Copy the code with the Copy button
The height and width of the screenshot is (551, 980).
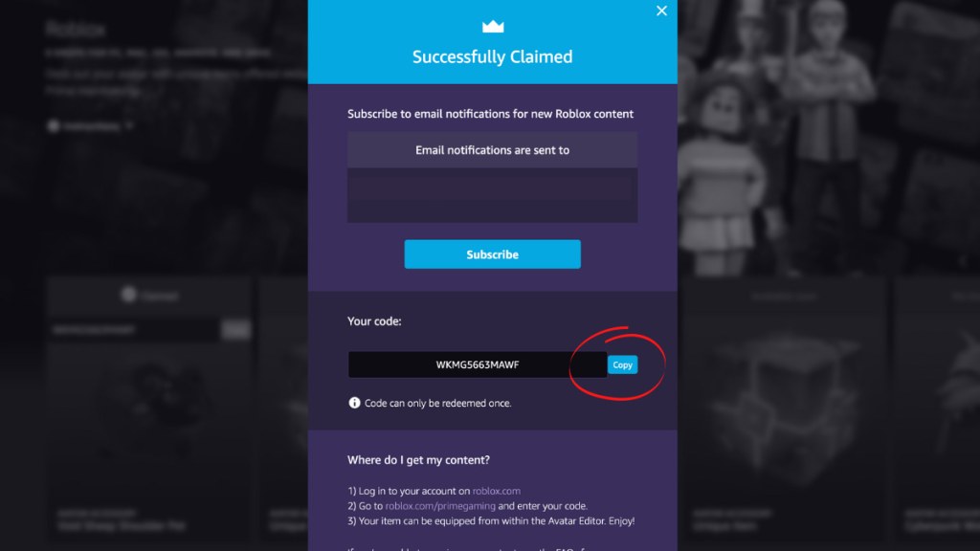coord(622,364)
